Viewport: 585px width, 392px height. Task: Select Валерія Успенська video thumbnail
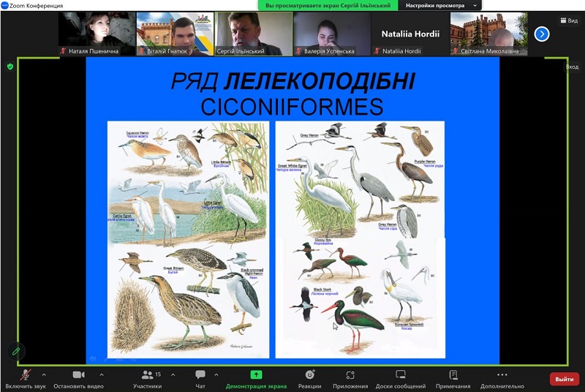click(x=332, y=34)
